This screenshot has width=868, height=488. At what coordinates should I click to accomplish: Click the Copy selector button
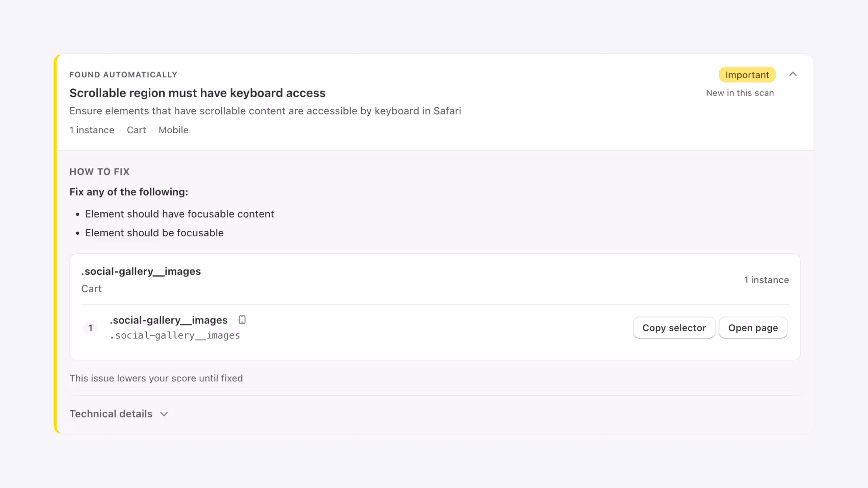[x=674, y=328]
